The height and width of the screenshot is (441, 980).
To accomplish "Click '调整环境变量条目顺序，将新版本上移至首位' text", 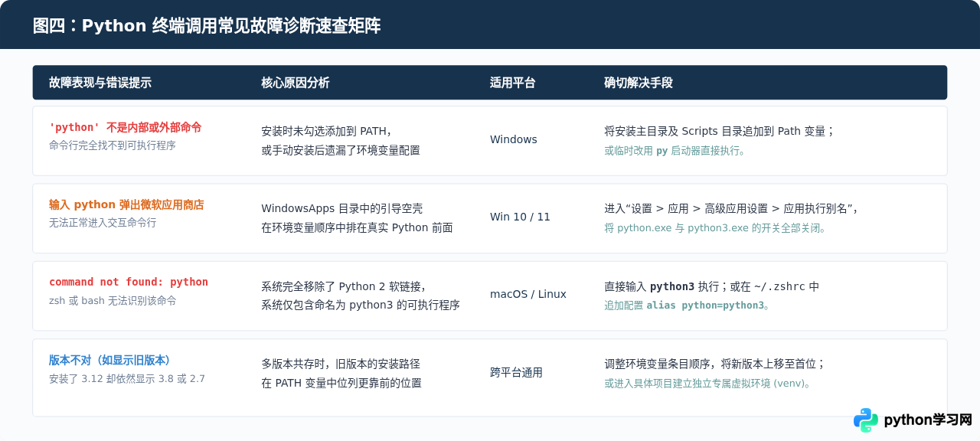I will [x=710, y=364].
